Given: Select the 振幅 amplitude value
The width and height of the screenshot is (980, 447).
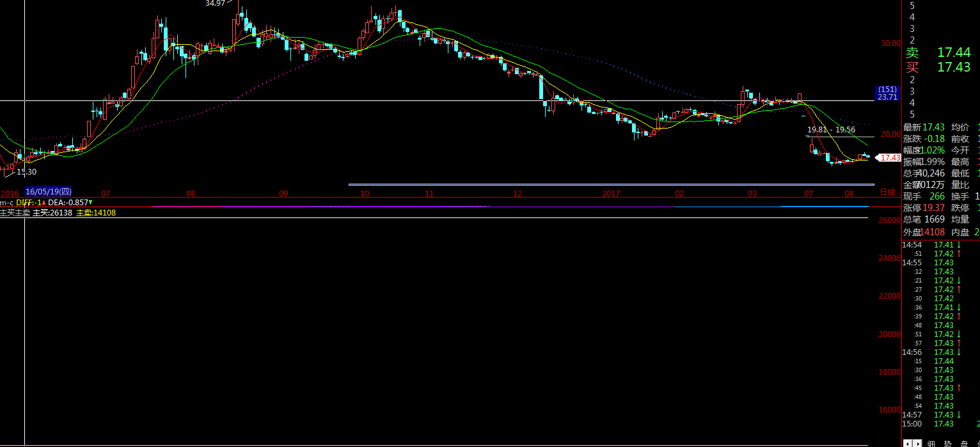Looking at the screenshot, I should (x=933, y=162).
